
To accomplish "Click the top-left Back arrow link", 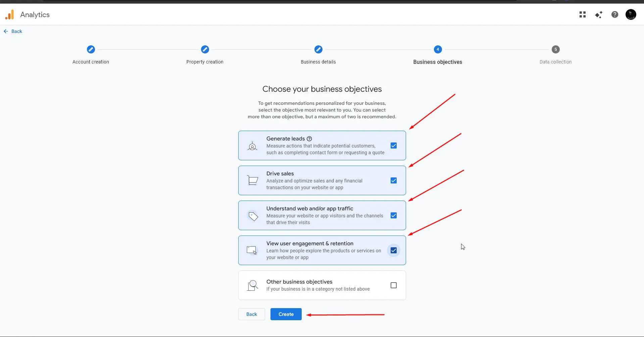I will pyautogui.click(x=13, y=31).
